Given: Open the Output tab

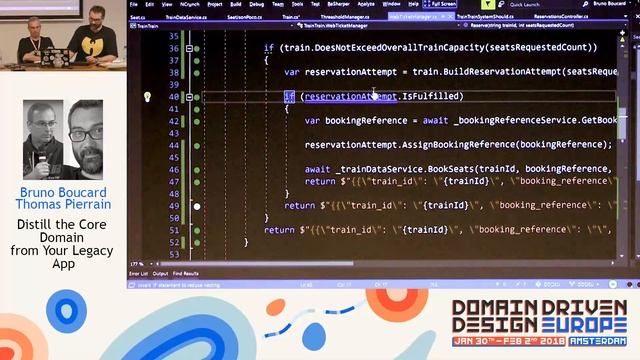Looking at the screenshot, I should pos(160,274).
